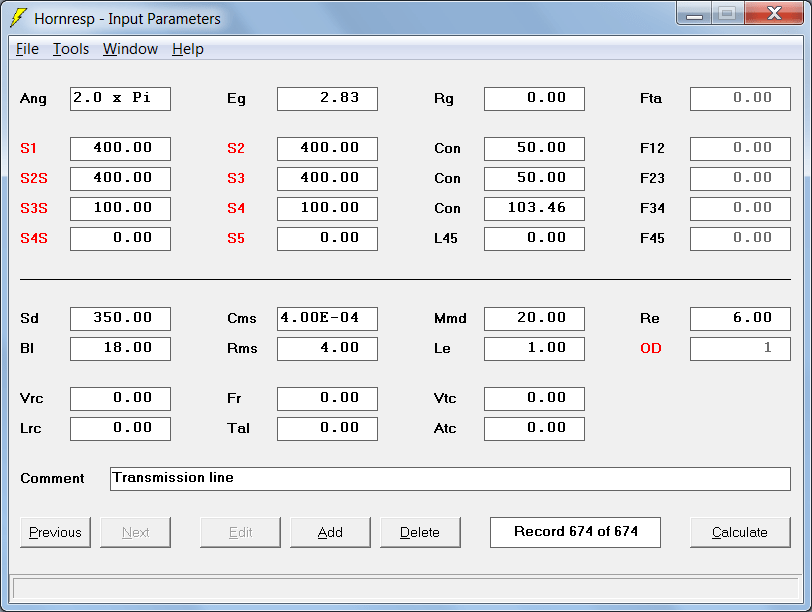The image size is (812, 612).
Task: Click the S3S input field
Action: [x=120, y=209]
